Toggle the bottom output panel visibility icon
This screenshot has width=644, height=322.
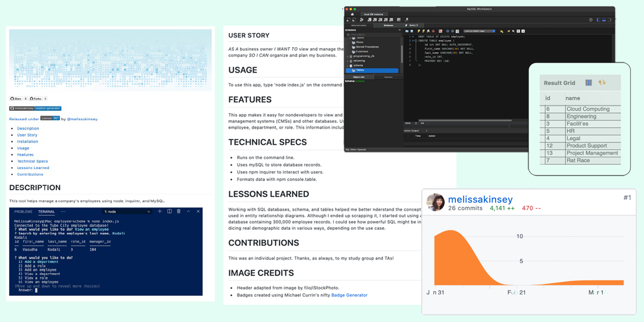(x=604, y=20)
